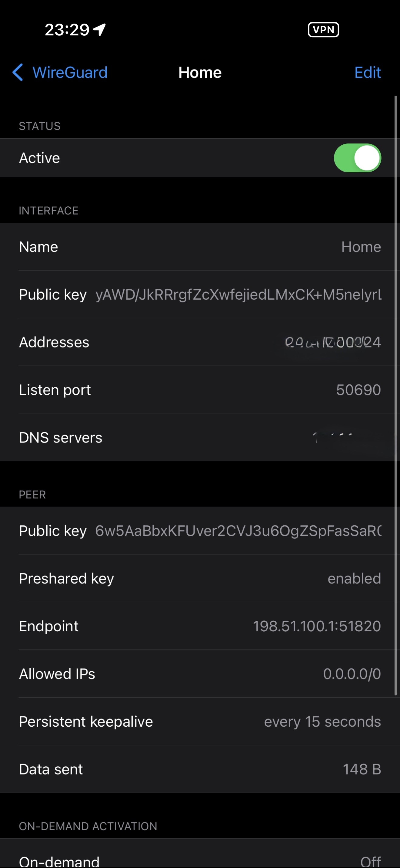
Task: Tap the location arrow in status bar
Action: click(99, 30)
